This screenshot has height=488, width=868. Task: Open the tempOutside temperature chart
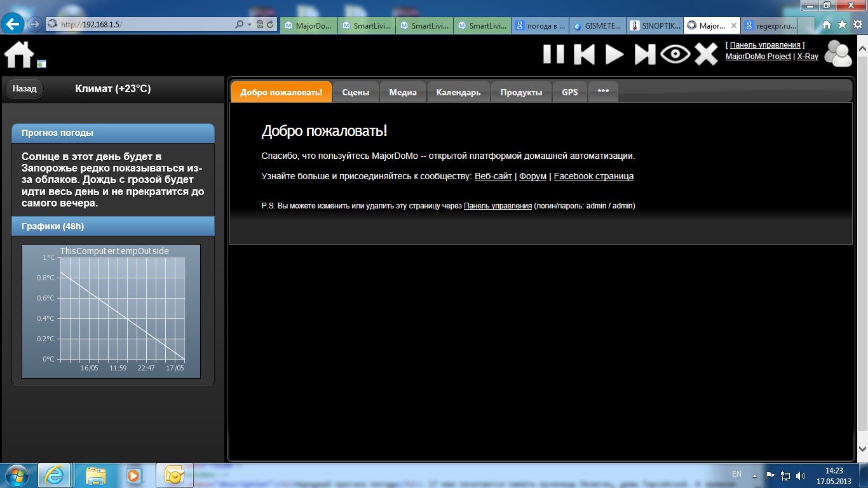click(111, 311)
